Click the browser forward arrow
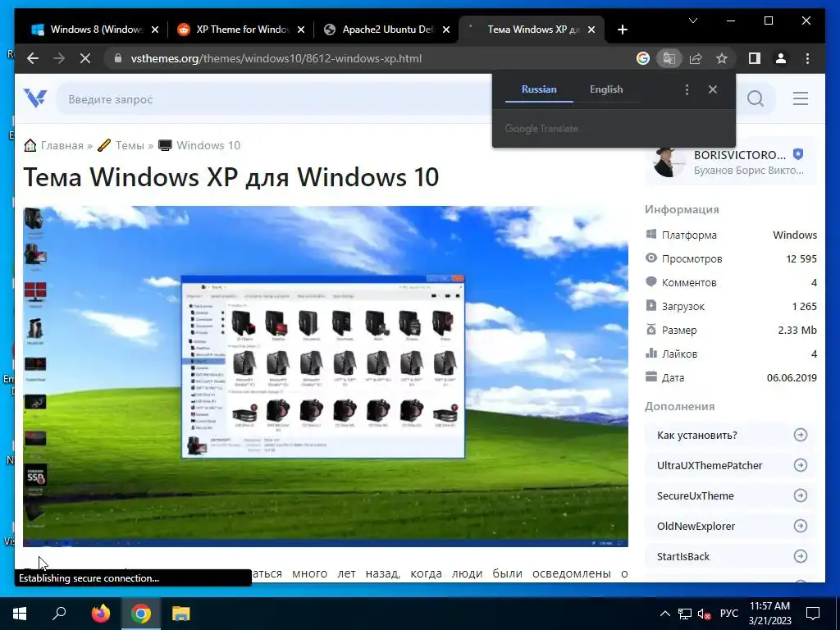 [59, 58]
